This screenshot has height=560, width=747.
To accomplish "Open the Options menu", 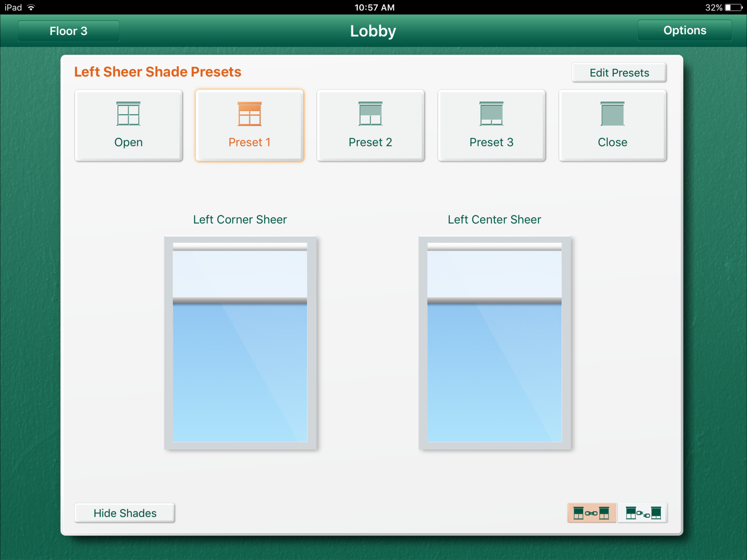I will [x=685, y=30].
